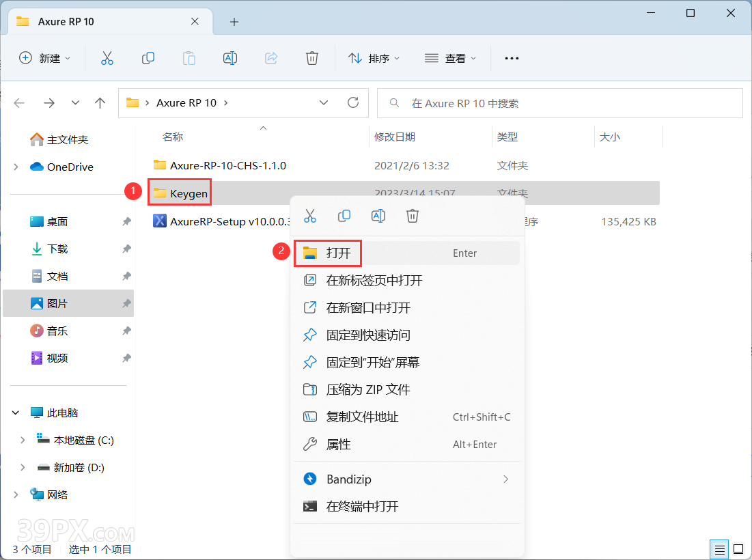The height and width of the screenshot is (560, 752).
Task: Expand the 网络 tree node
Action: point(16,495)
